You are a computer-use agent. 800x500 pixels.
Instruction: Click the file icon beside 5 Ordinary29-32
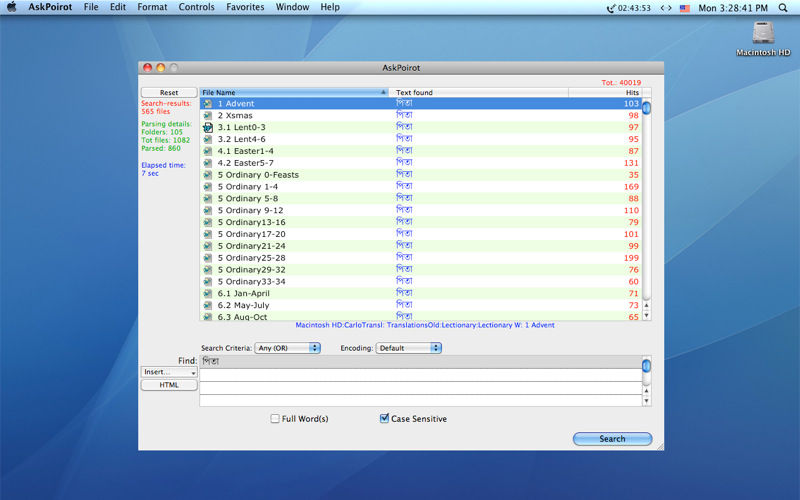pyautogui.click(x=208, y=269)
